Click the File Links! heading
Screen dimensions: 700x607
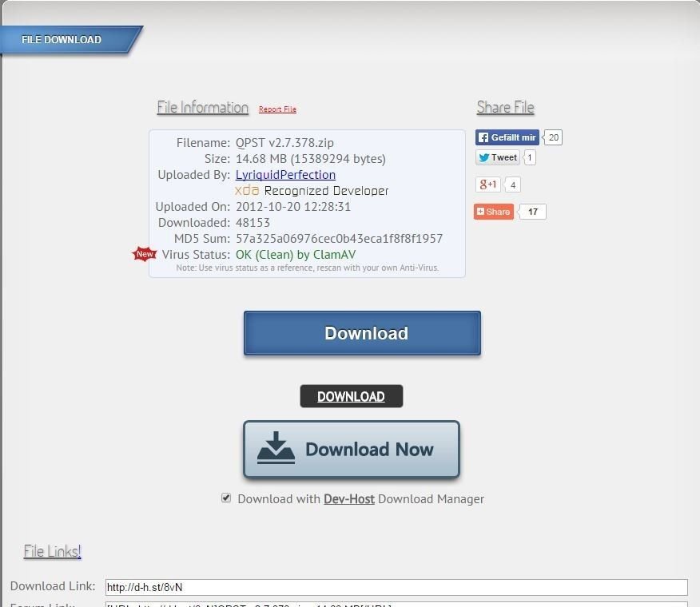tap(52, 552)
